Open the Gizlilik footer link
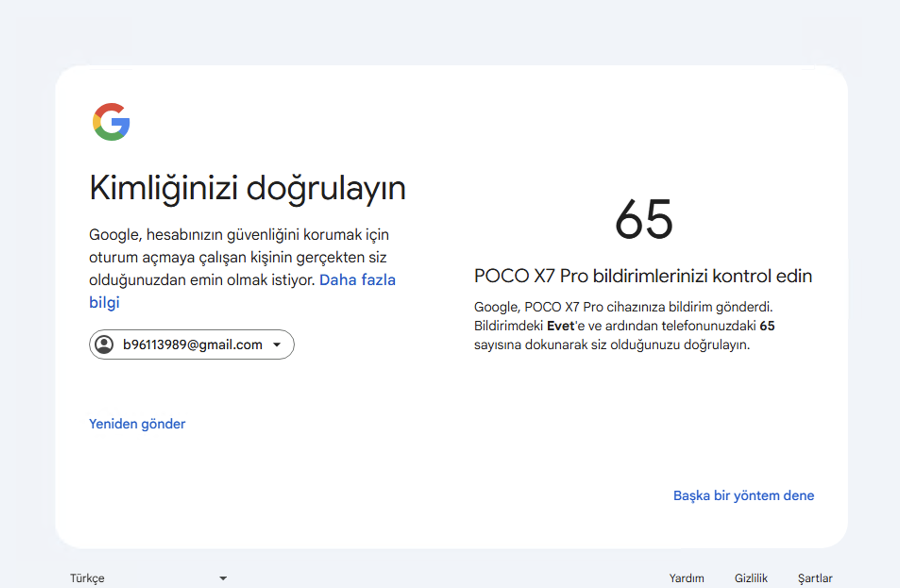This screenshot has width=900, height=588. coord(751,578)
